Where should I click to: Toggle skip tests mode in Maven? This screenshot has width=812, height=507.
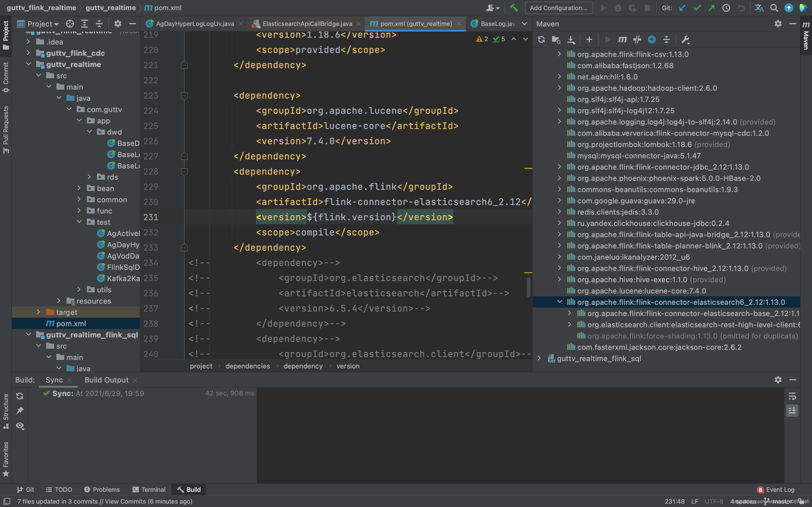pyautogui.click(x=652, y=39)
